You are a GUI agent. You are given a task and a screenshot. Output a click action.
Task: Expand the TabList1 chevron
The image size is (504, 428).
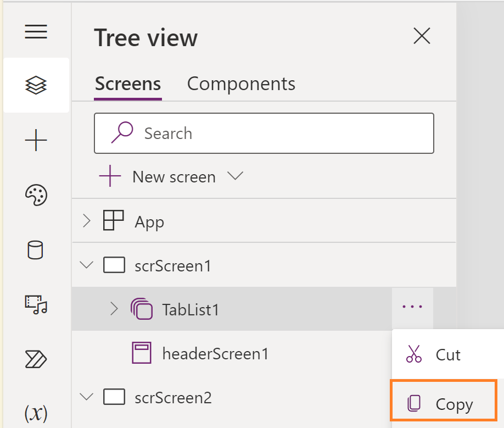pos(114,309)
